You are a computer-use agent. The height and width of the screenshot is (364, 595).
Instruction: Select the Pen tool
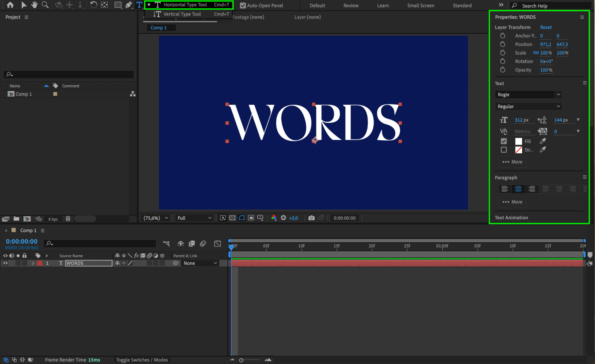click(129, 5)
